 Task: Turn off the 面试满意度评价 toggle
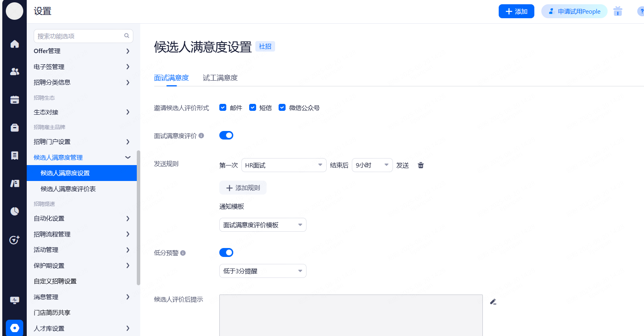point(226,135)
